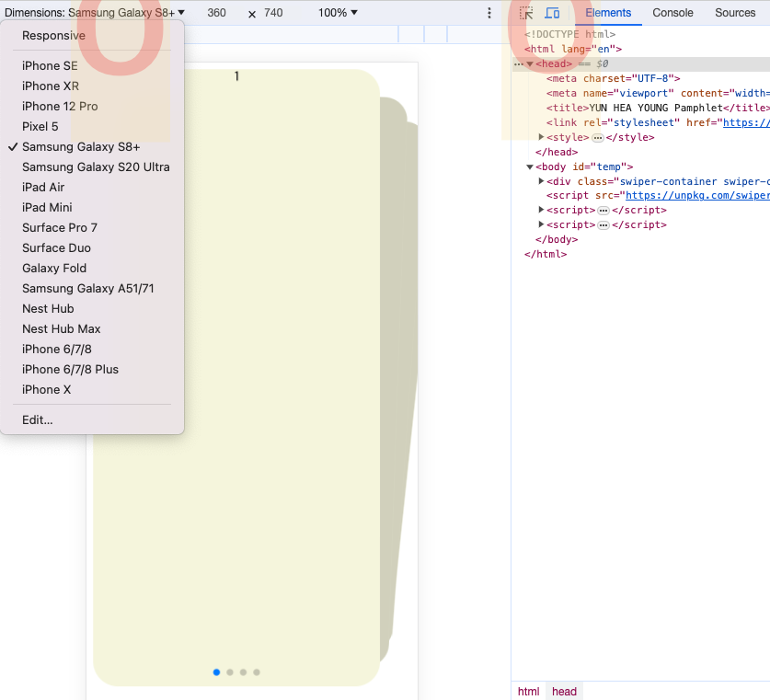Go to first swiper pagination bullet
770x700 pixels.
216,672
